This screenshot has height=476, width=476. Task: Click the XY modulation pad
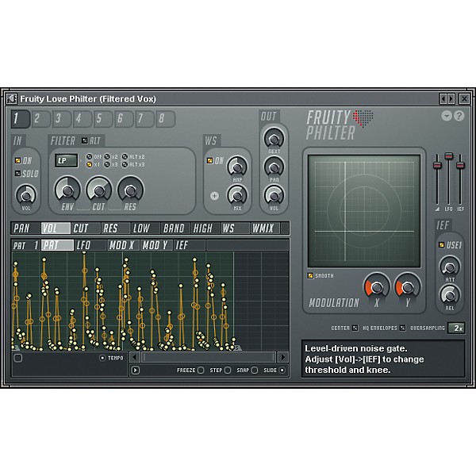[x=364, y=211]
